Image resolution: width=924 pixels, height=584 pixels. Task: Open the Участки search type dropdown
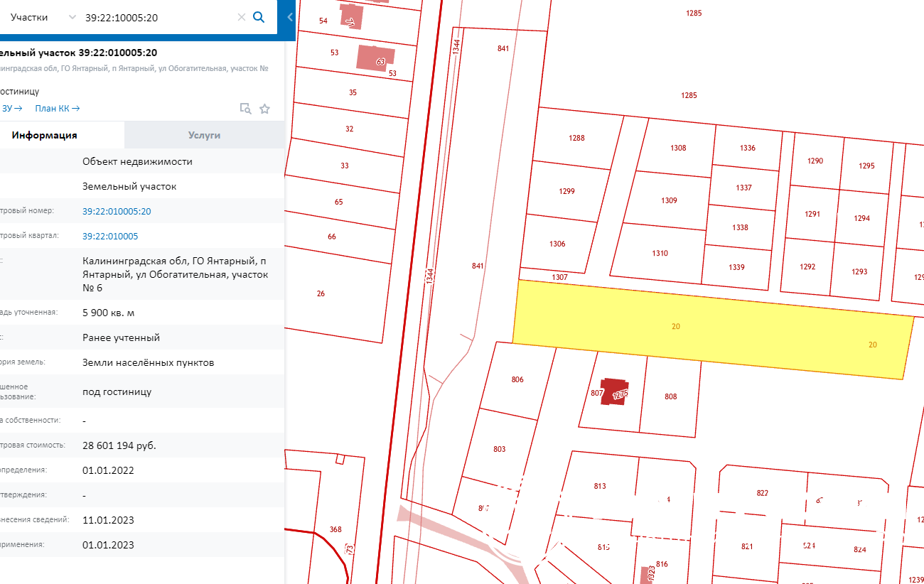[x=41, y=17]
